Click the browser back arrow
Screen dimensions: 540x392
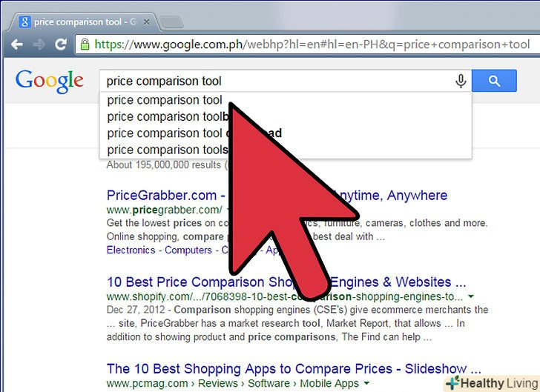coord(17,44)
